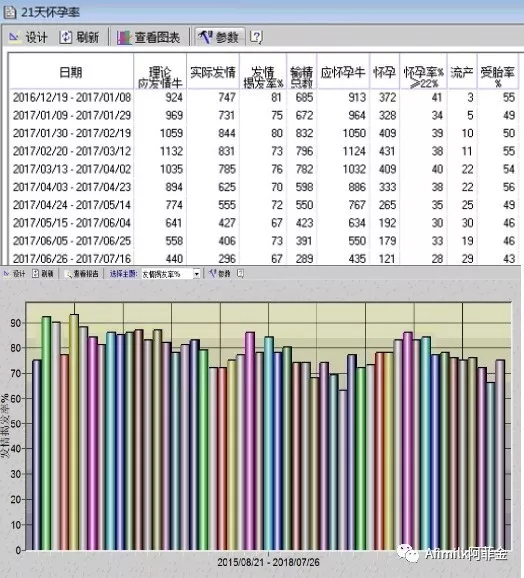Click the 刷新 refresh icon in the chart toolbar
This screenshot has width=524, height=578.
(x=43, y=274)
